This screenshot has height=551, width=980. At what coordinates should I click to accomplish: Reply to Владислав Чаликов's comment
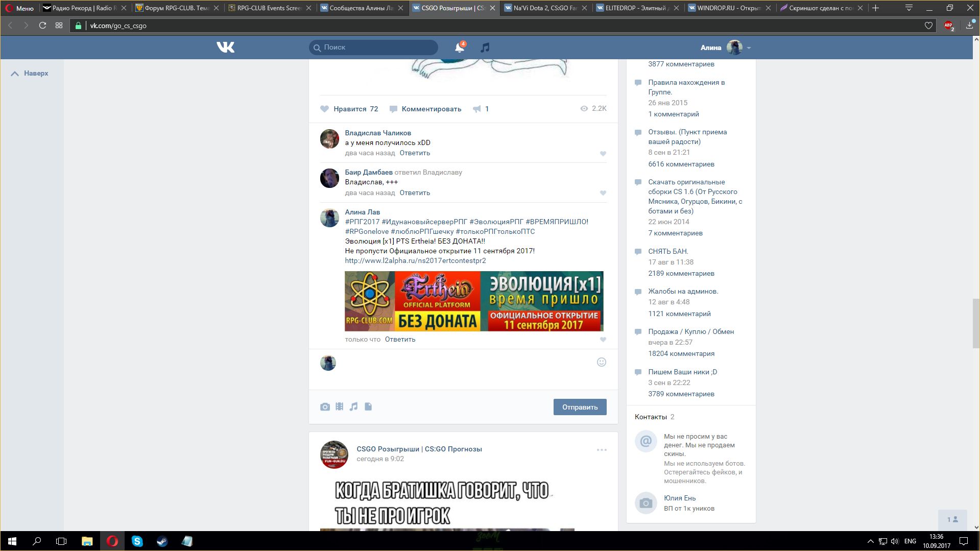[x=415, y=153]
